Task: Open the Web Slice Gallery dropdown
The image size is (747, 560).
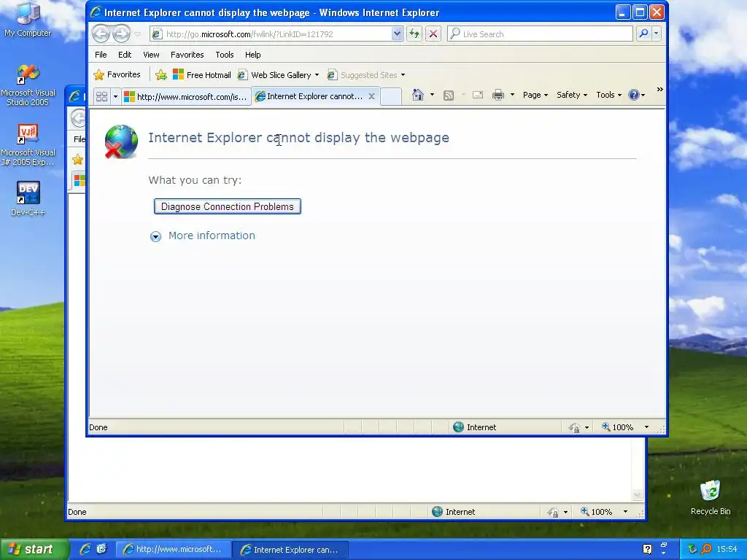Action: point(278,75)
